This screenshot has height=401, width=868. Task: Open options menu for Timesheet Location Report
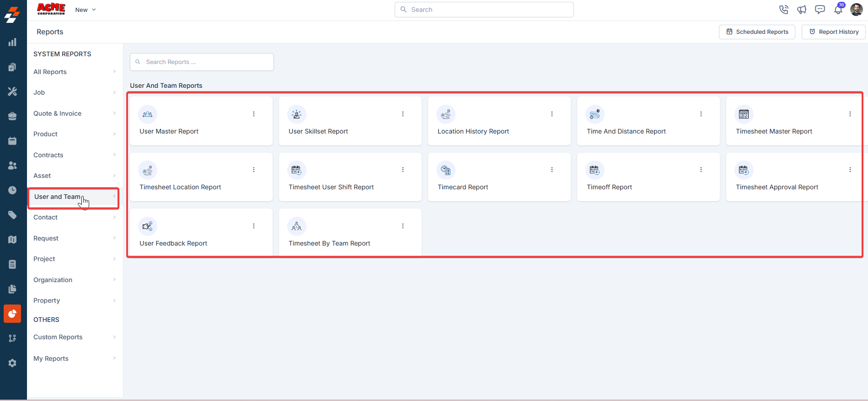tap(254, 170)
